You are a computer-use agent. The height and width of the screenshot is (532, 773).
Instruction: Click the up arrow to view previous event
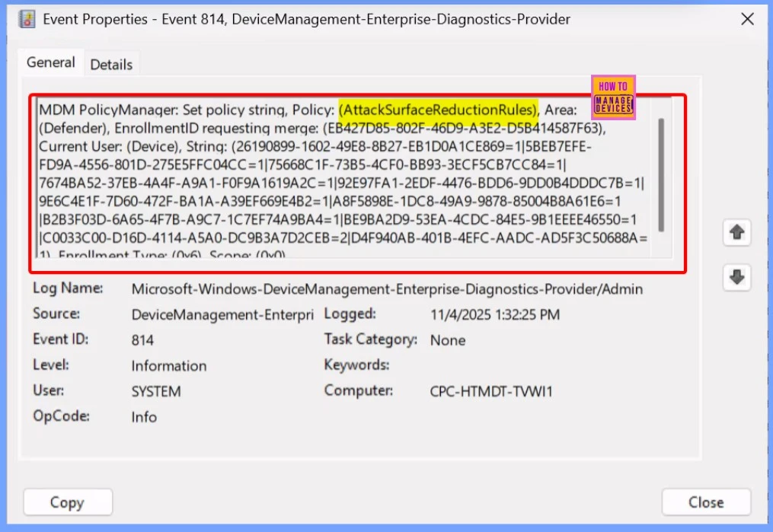click(736, 232)
